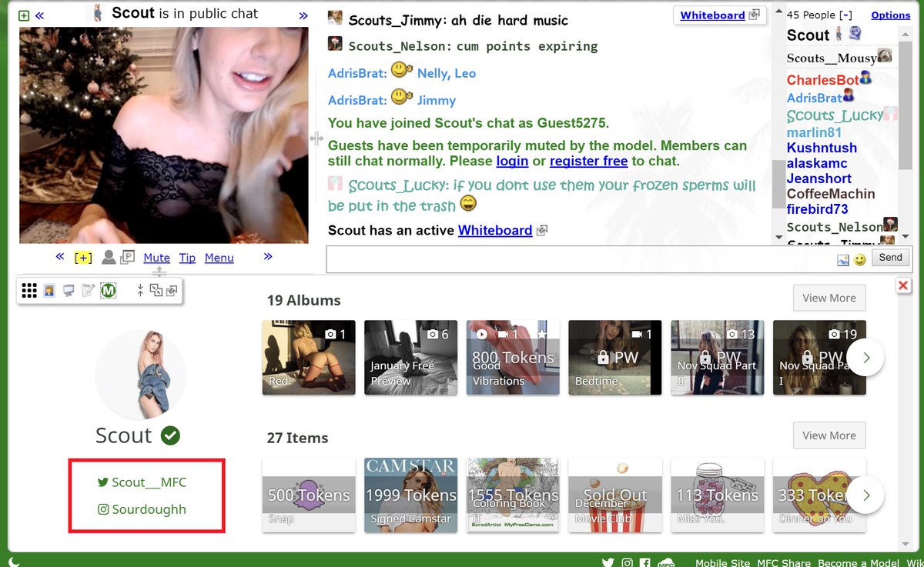
Task: Click the round profile avatar of Scout
Action: [x=140, y=373]
